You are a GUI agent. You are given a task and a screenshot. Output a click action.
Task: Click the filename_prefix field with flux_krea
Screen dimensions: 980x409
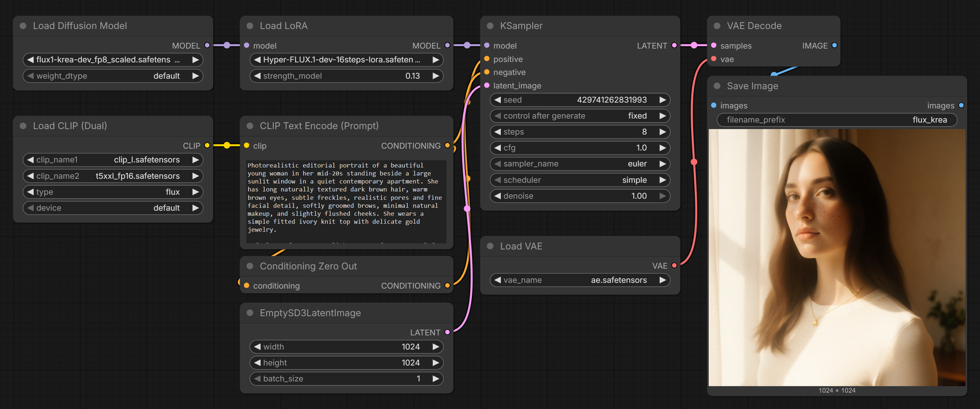pos(837,120)
